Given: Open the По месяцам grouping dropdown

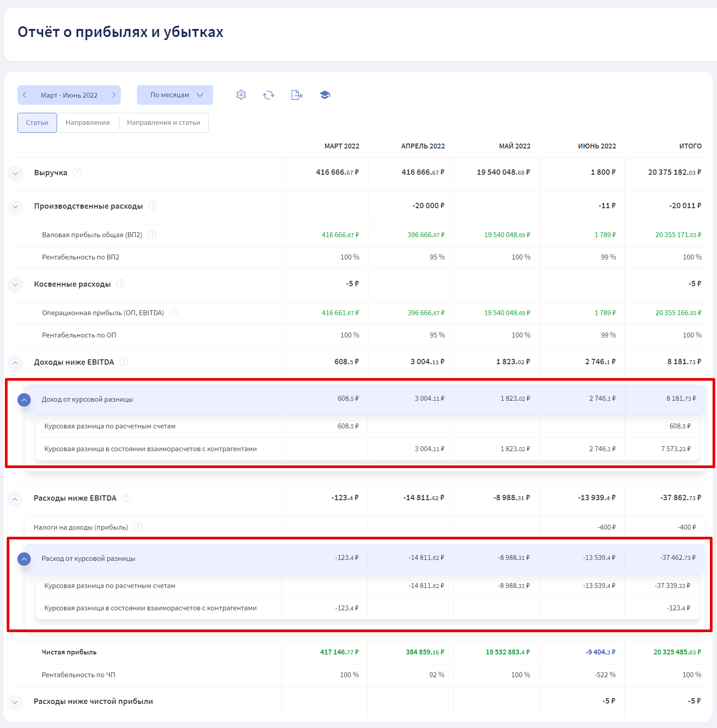Looking at the screenshot, I should (175, 95).
